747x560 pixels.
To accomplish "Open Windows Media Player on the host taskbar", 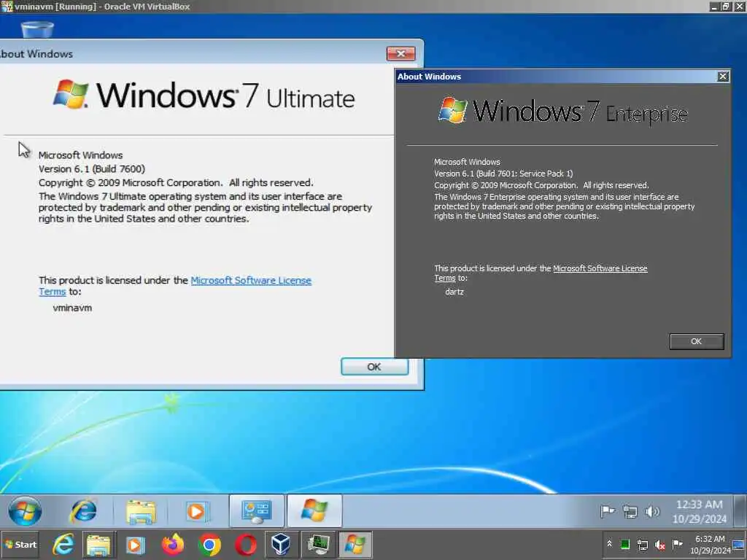I will (135, 545).
